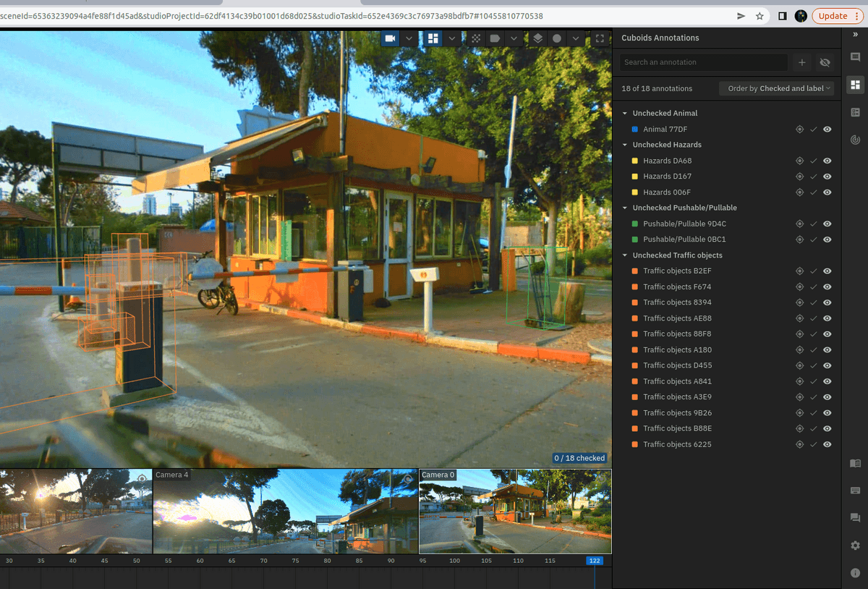Screen dimensions: 868x589
Task: Collapse the Unchecked Hazards group
Action: click(x=625, y=145)
